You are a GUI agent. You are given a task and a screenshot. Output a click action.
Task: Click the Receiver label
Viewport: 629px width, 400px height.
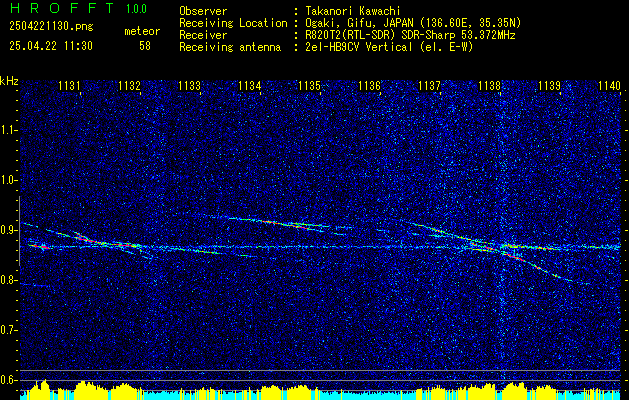(x=203, y=35)
